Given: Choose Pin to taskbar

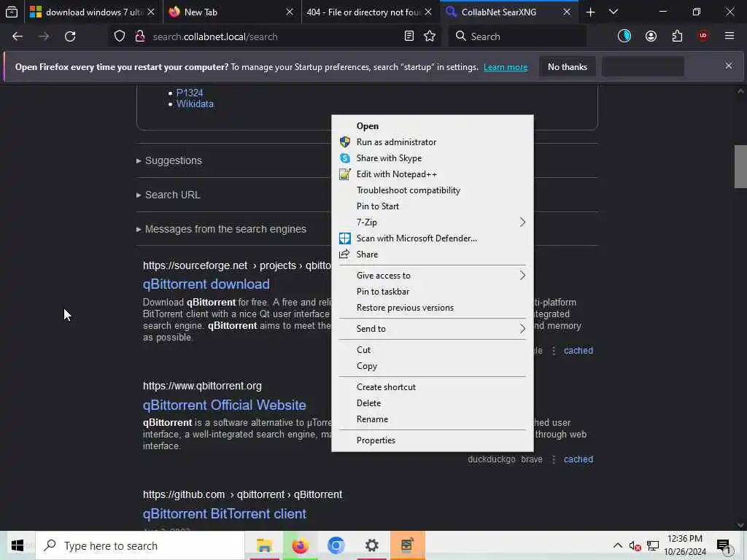Looking at the screenshot, I should point(433,292).
